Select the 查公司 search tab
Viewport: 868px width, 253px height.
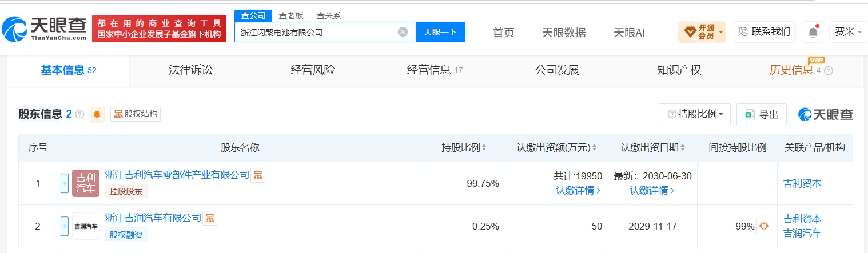(x=253, y=15)
